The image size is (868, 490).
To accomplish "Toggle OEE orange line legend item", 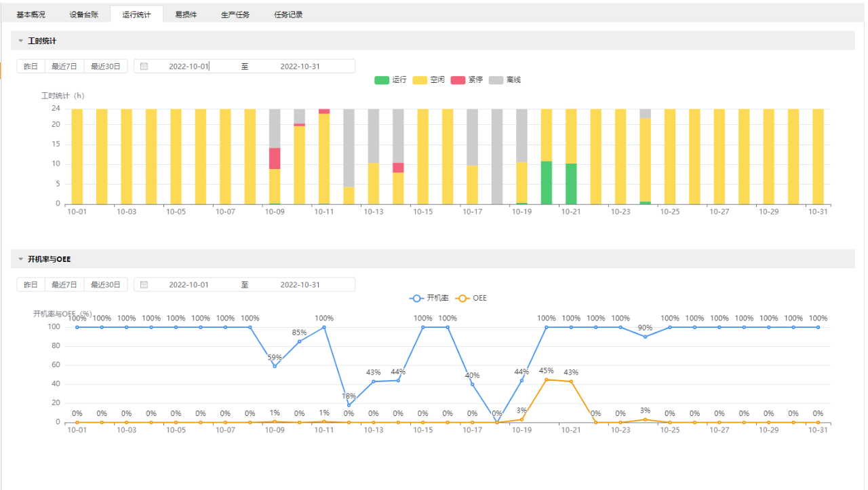I will point(471,298).
